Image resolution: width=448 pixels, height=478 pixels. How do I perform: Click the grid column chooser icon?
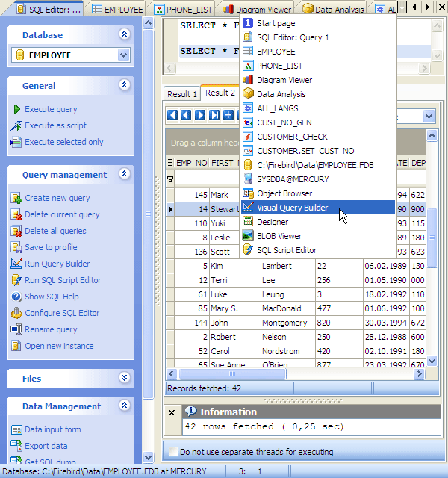tap(170, 163)
